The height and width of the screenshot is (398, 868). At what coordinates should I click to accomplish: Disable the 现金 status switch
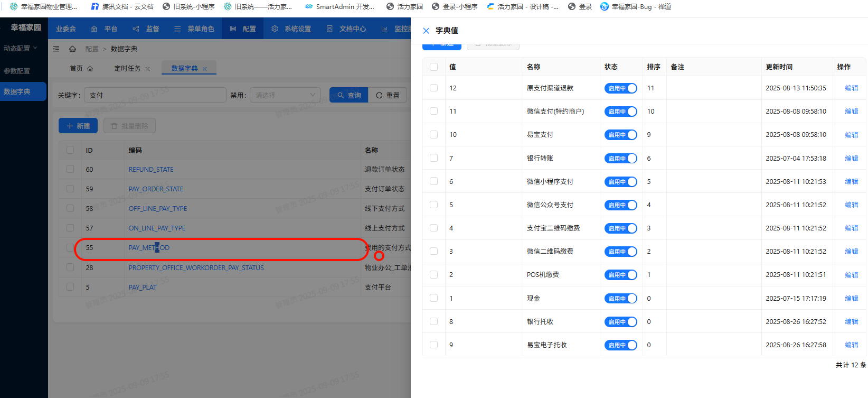(x=620, y=299)
